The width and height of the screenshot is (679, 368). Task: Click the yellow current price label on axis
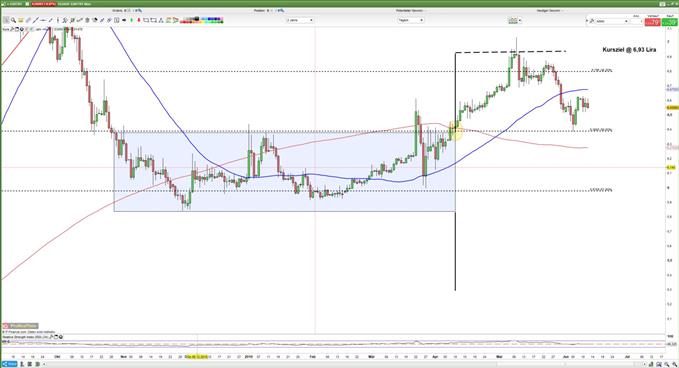point(672,107)
